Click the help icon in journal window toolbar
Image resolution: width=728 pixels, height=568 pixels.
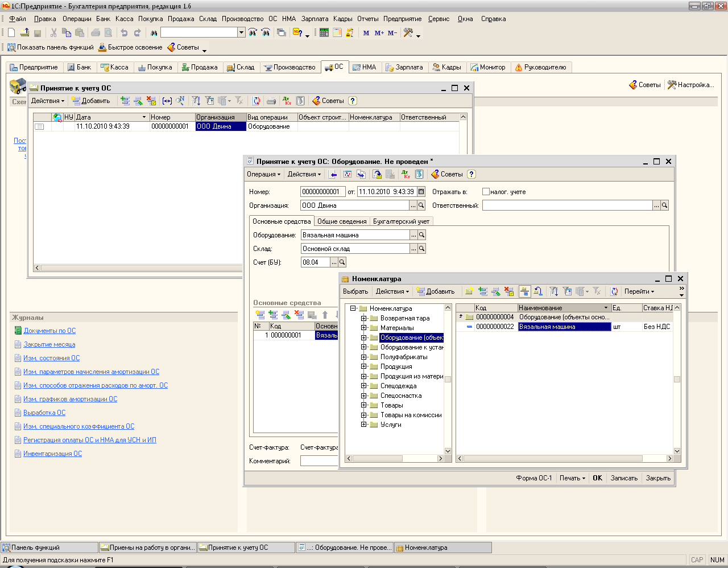(x=353, y=101)
